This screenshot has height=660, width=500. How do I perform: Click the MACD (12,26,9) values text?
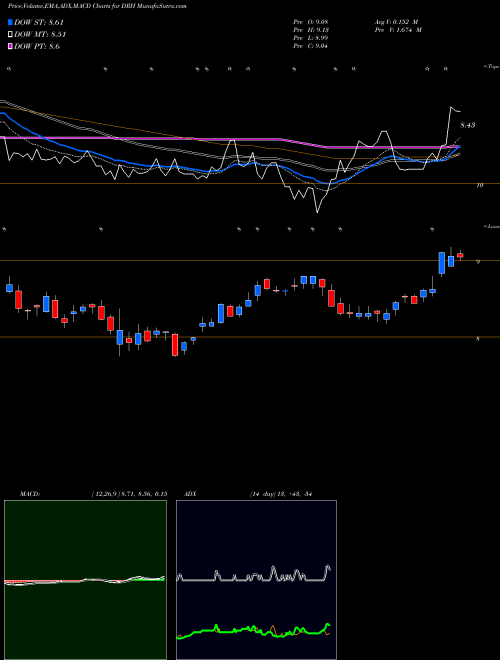[129, 494]
